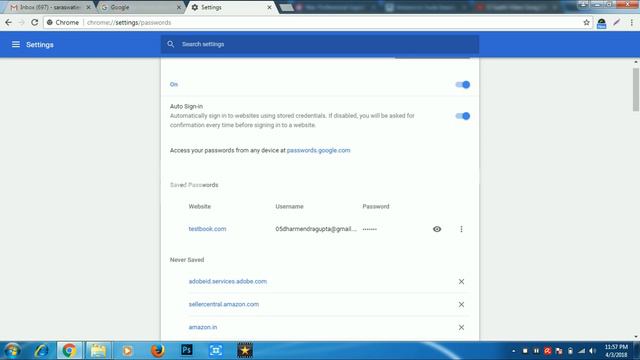Click the 05dharmendragupta@gmail username text
The image size is (640, 360).
click(316, 229)
